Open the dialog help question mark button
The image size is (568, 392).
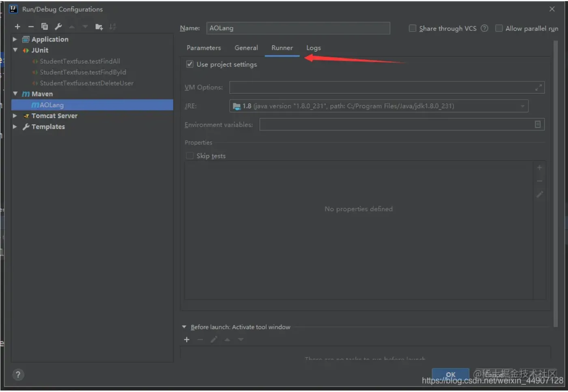[18, 375]
